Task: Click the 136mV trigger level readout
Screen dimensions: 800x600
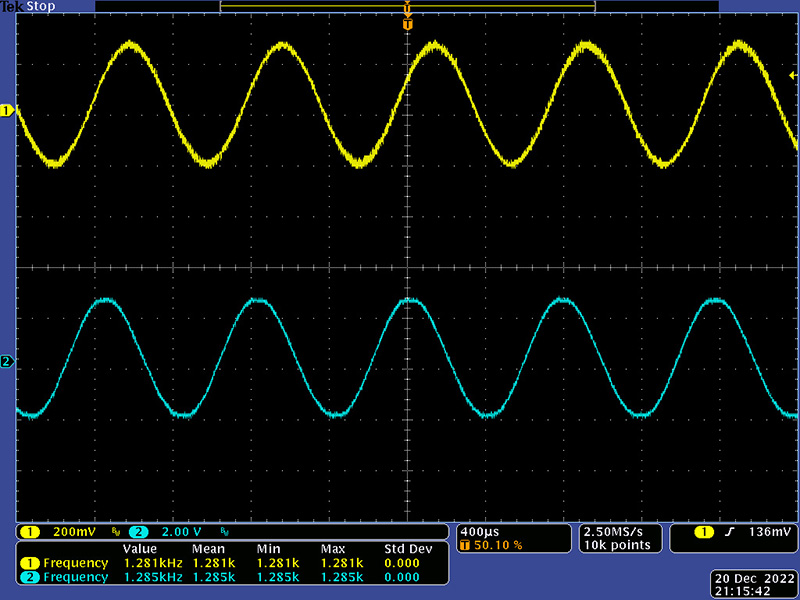Action: point(770,532)
